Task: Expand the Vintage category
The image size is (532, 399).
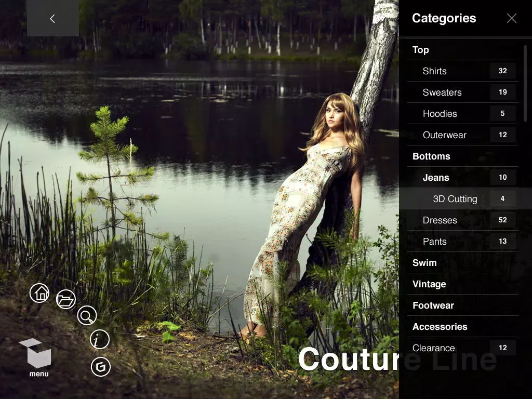Action: tap(463, 284)
